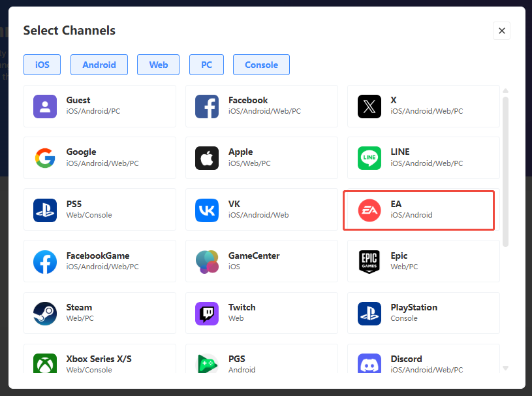Viewport: 532px width, 396px height.
Task: Choose the PGS Play Games icon
Action: 207,363
